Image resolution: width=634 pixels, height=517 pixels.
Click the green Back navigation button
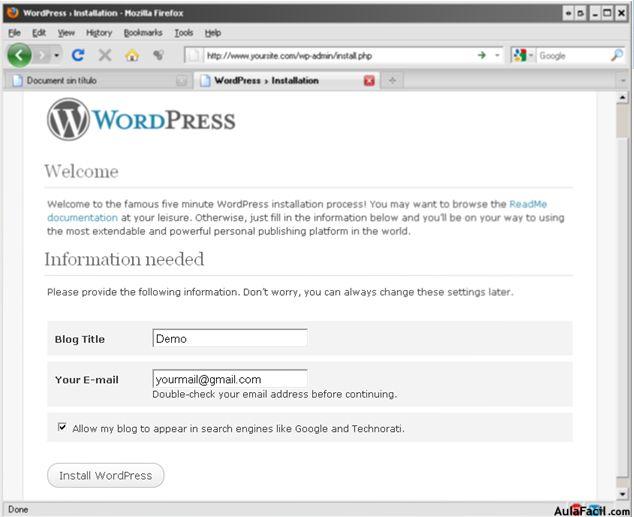(x=19, y=55)
